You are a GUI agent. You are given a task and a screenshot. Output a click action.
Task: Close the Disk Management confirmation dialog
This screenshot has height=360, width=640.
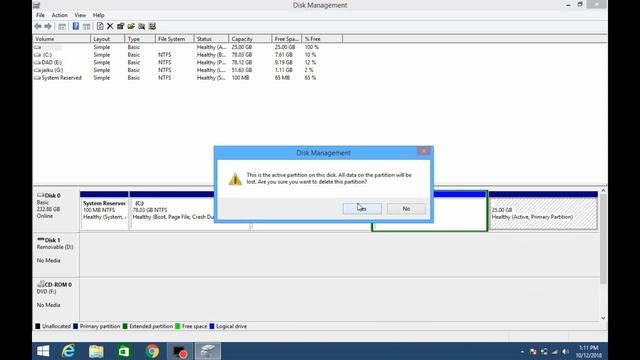(424, 151)
